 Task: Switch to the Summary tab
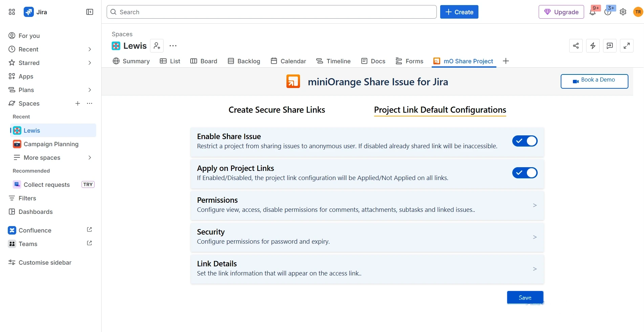coord(131,61)
